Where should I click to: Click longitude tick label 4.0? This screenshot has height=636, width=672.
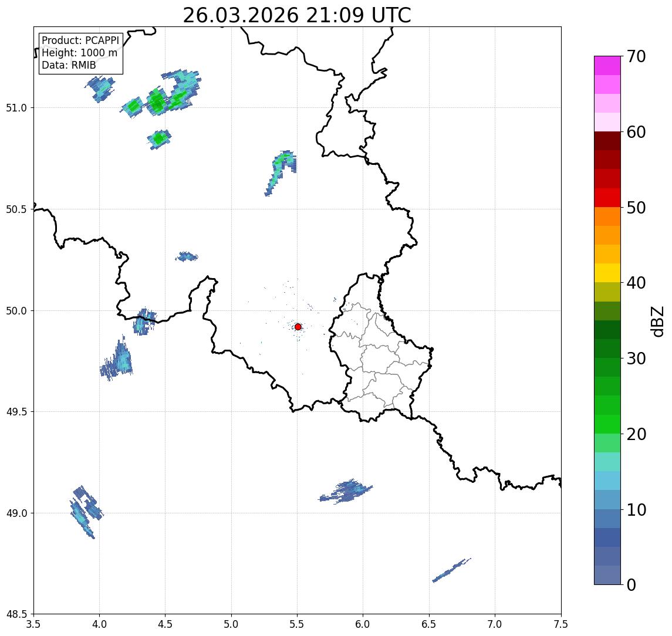pos(99,624)
